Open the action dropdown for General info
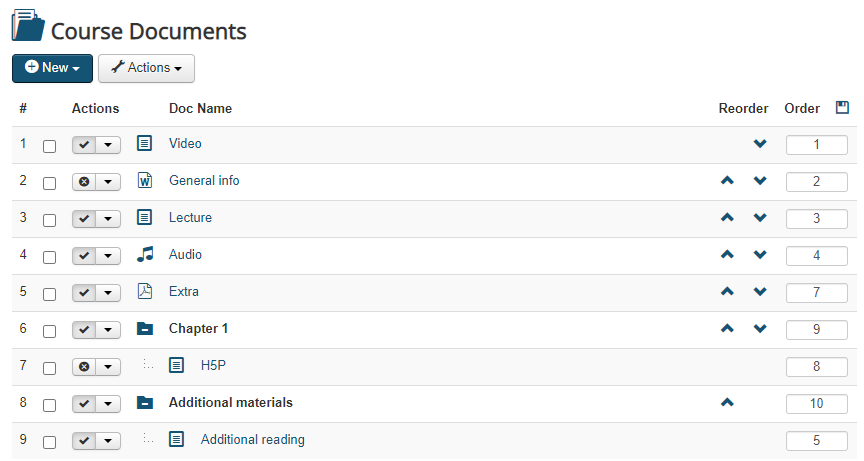The width and height of the screenshot is (864, 461). click(109, 181)
